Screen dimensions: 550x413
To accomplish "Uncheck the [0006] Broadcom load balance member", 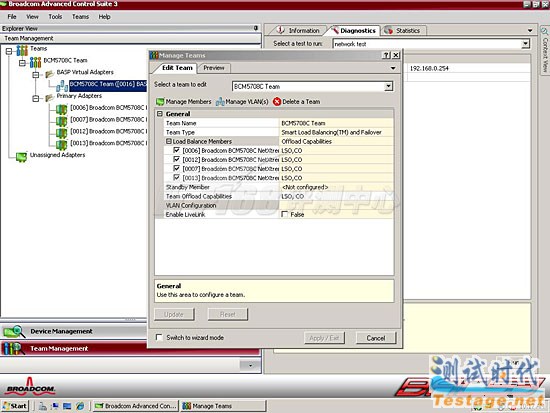I will pos(177,150).
